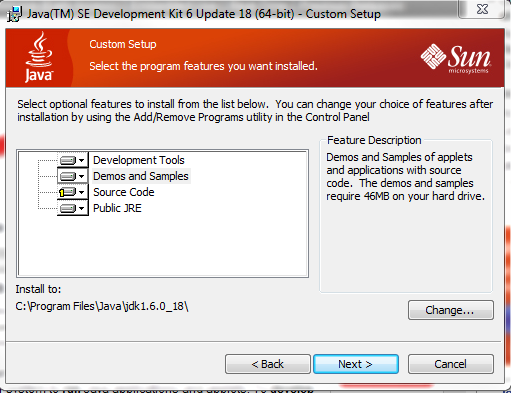This screenshot has height=393, width=511.
Task: Open Development Tools feature dropdown arrow
Action: [x=81, y=160]
